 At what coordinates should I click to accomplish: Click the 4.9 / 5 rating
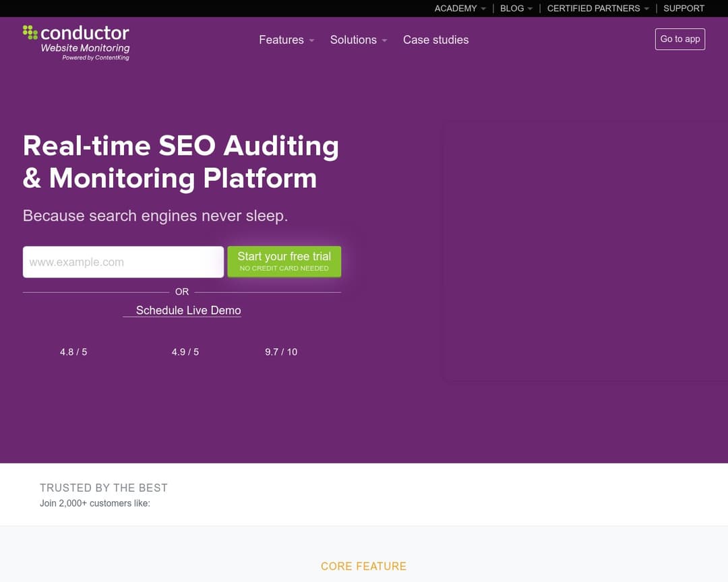(185, 352)
